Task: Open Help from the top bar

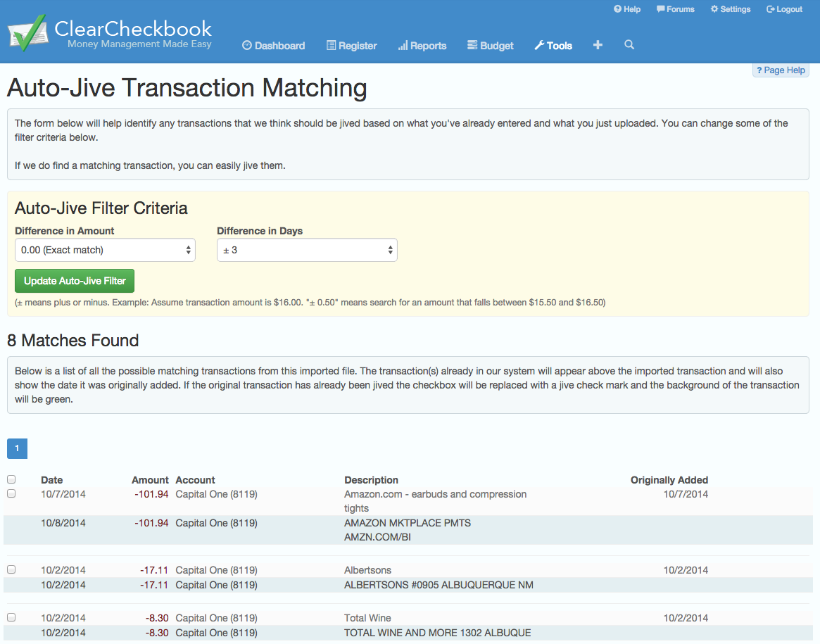Action: [x=627, y=9]
